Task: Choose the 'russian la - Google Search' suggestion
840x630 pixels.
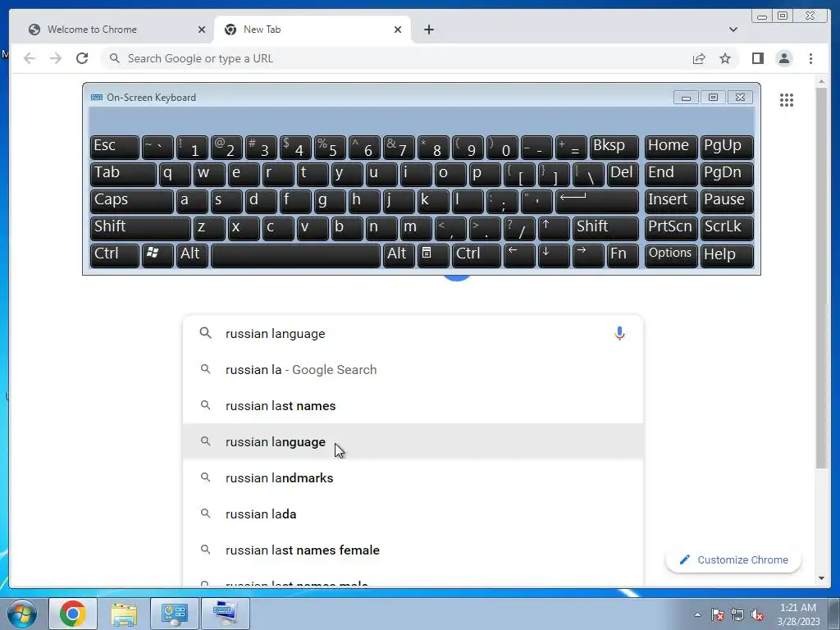Action: pyautogui.click(x=413, y=370)
